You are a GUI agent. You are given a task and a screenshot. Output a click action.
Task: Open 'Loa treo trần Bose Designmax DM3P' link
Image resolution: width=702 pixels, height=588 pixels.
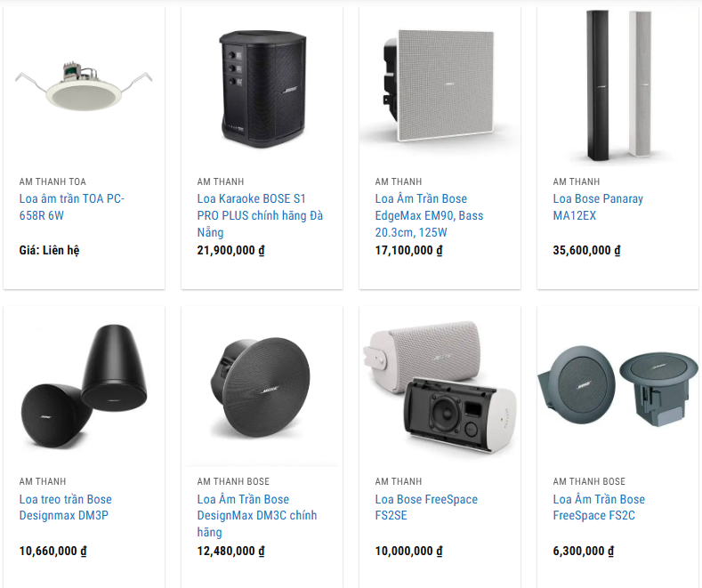[65, 507]
